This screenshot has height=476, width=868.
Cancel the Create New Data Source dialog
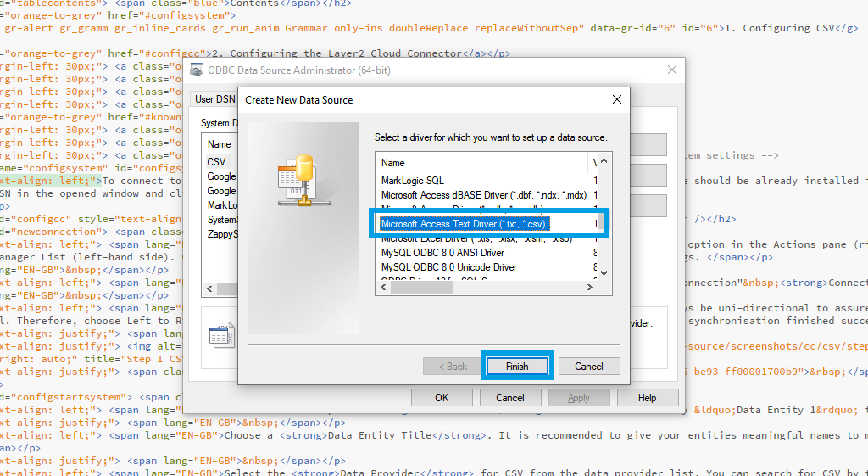588,367
